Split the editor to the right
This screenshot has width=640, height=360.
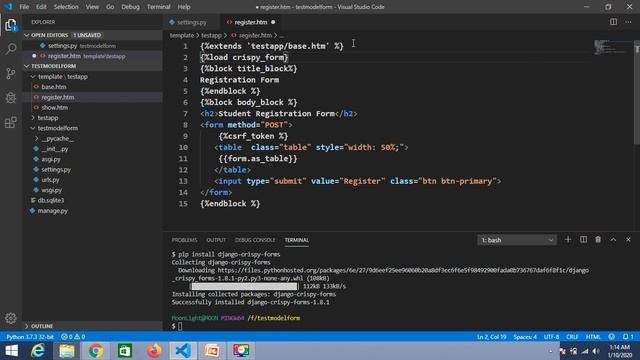pos(613,22)
